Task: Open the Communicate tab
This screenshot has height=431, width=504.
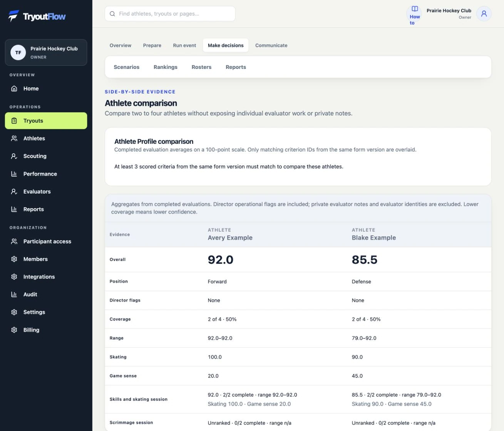Action: (x=271, y=45)
